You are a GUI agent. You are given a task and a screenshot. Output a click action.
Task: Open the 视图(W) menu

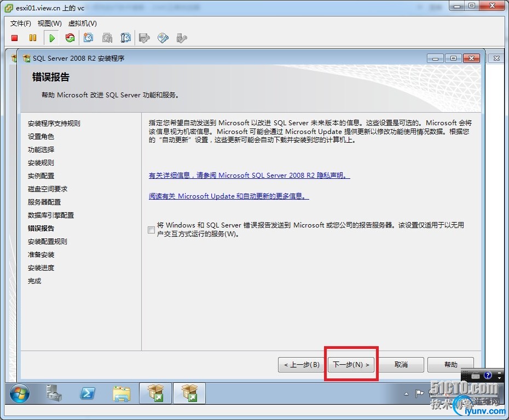(x=49, y=24)
